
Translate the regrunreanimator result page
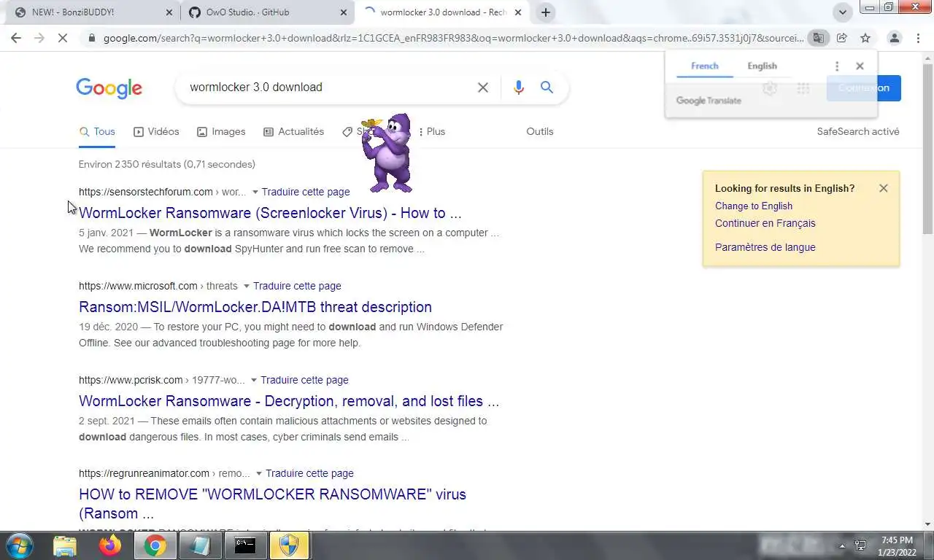(309, 473)
